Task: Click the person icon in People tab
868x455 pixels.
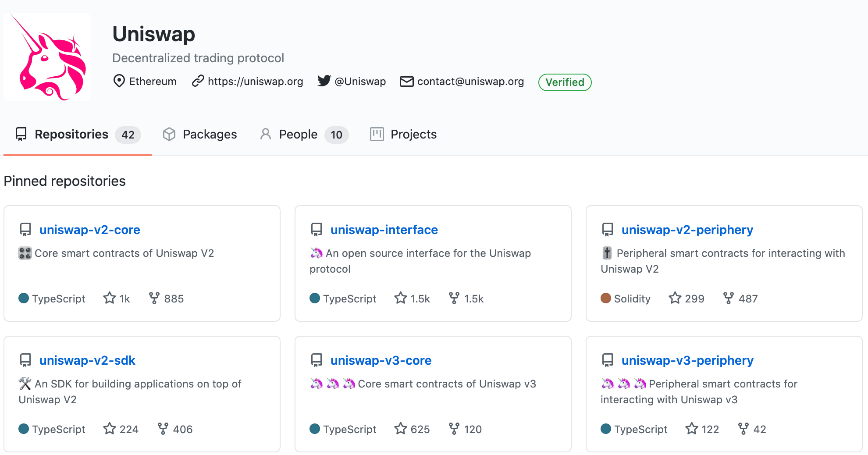Action: [x=265, y=134]
